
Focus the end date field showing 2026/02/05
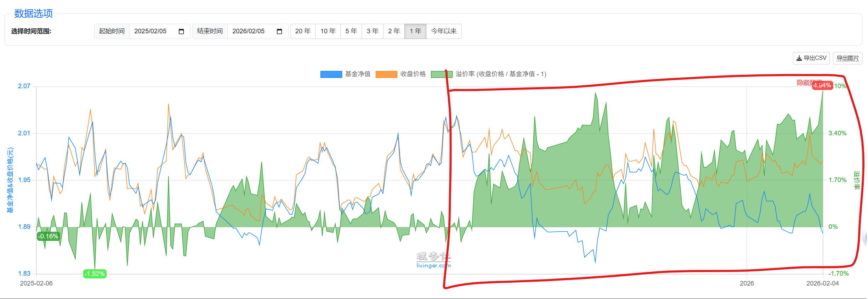258,31
